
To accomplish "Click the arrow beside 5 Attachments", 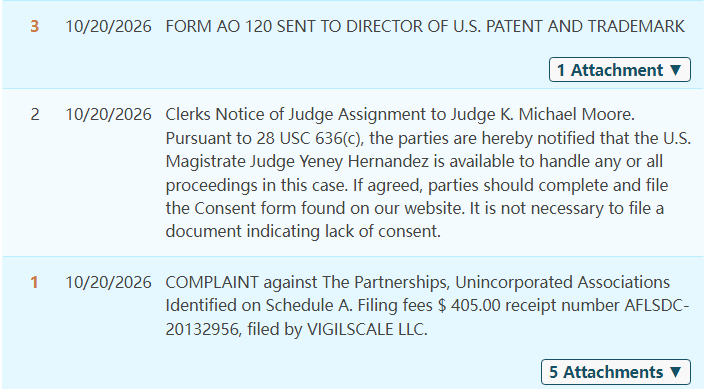I will pyautogui.click(x=675, y=372).
